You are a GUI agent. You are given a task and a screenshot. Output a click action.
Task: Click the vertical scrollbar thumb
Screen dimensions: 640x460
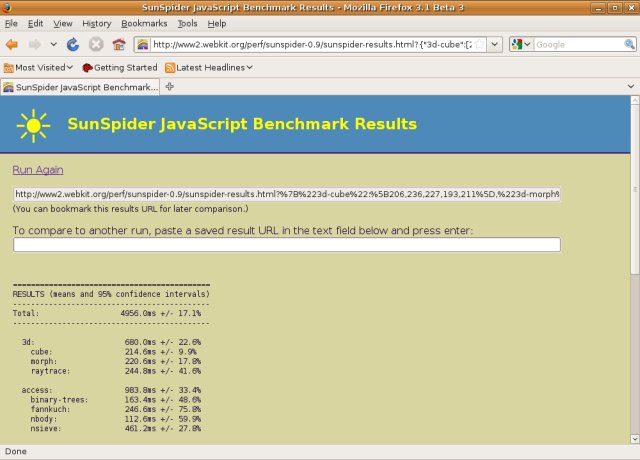click(x=635, y=190)
